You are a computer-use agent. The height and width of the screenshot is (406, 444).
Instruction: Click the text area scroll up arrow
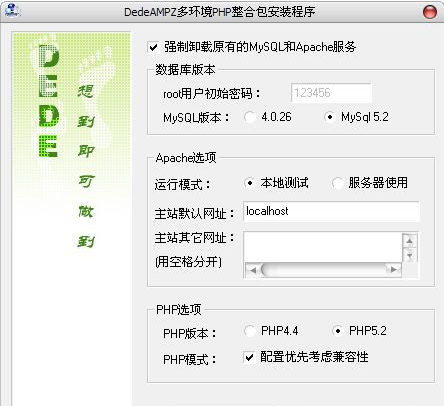410,240
